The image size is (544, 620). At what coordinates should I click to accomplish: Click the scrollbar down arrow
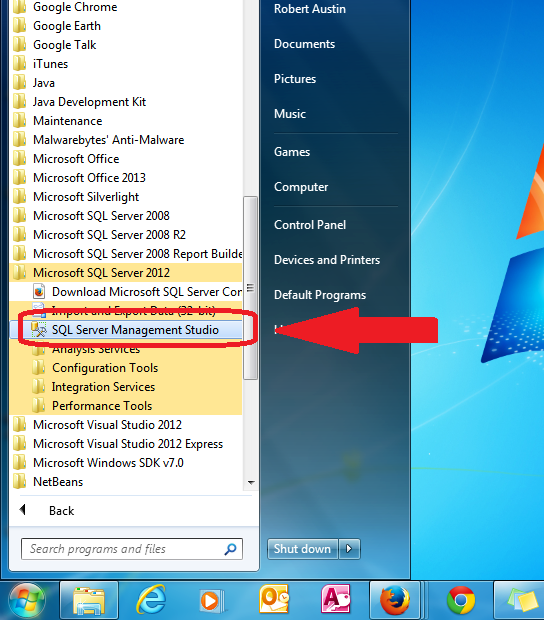pos(251,482)
